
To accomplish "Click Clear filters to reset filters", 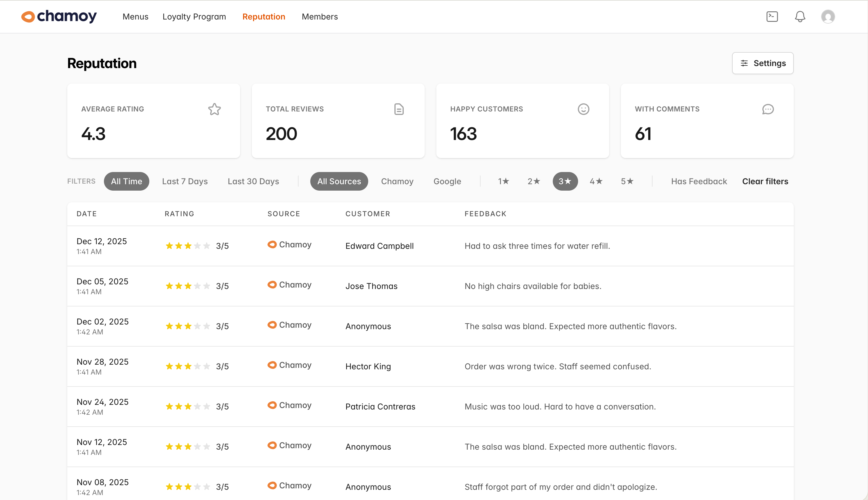I will 765,181.
